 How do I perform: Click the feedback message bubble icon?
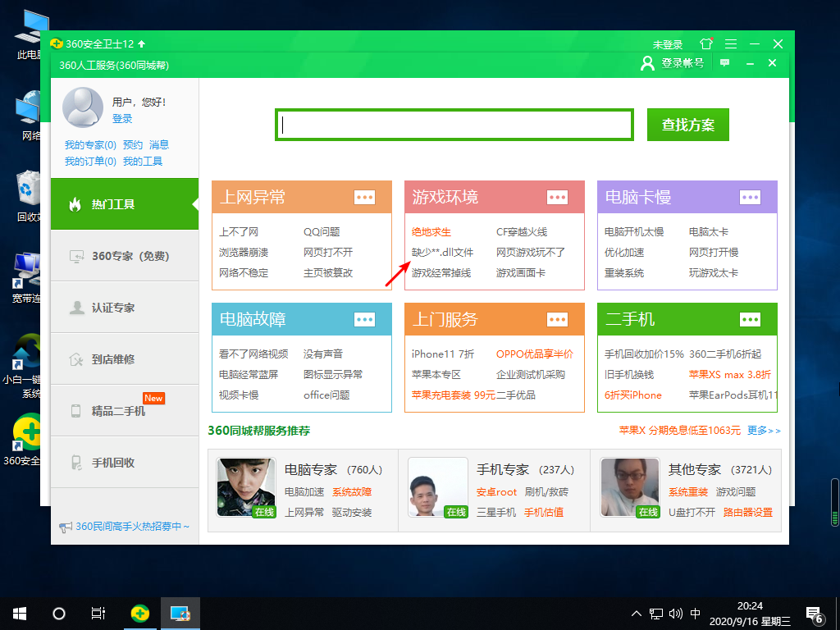(724, 63)
